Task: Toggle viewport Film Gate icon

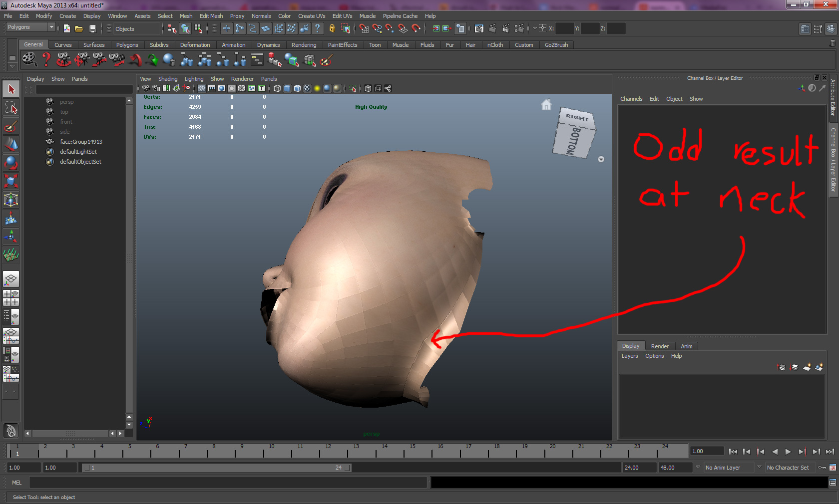Action: (x=212, y=88)
